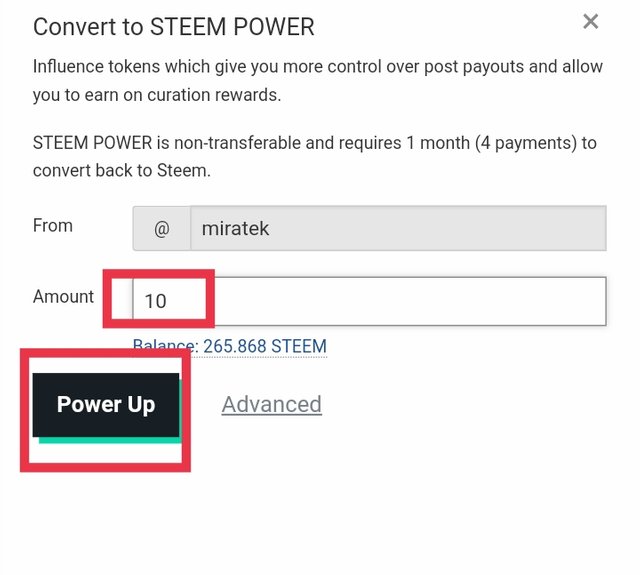Screen dimensions: 640x575
Task: Click the word miratek in the From box
Action: [236, 229]
